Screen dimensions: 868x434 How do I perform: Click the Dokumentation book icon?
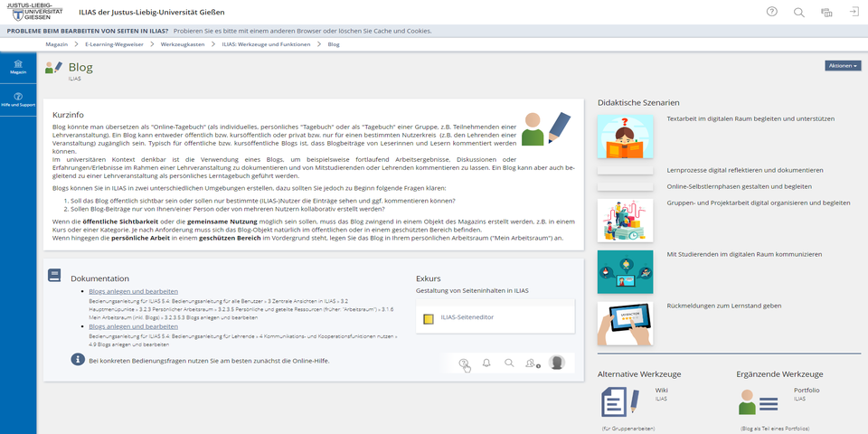click(x=54, y=275)
